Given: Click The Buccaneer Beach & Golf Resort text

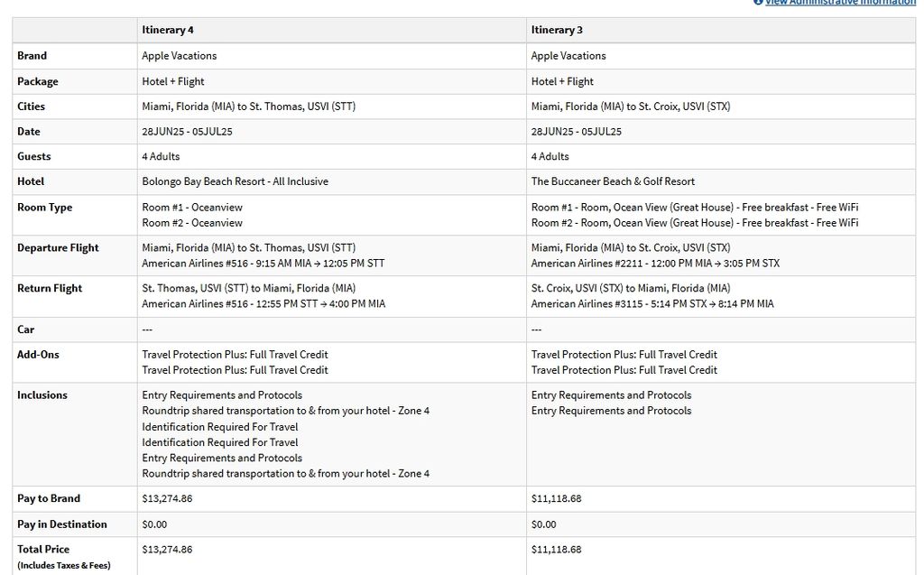Looking at the screenshot, I should tap(613, 181).
